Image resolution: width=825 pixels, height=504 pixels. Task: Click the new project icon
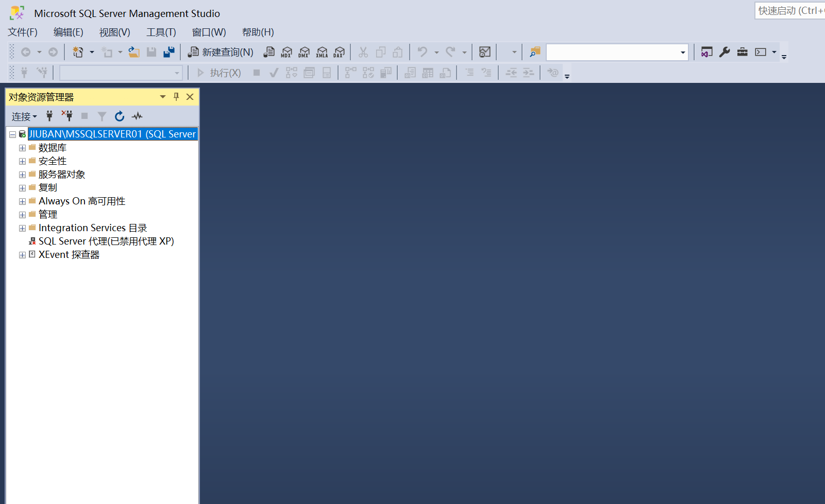78,52
